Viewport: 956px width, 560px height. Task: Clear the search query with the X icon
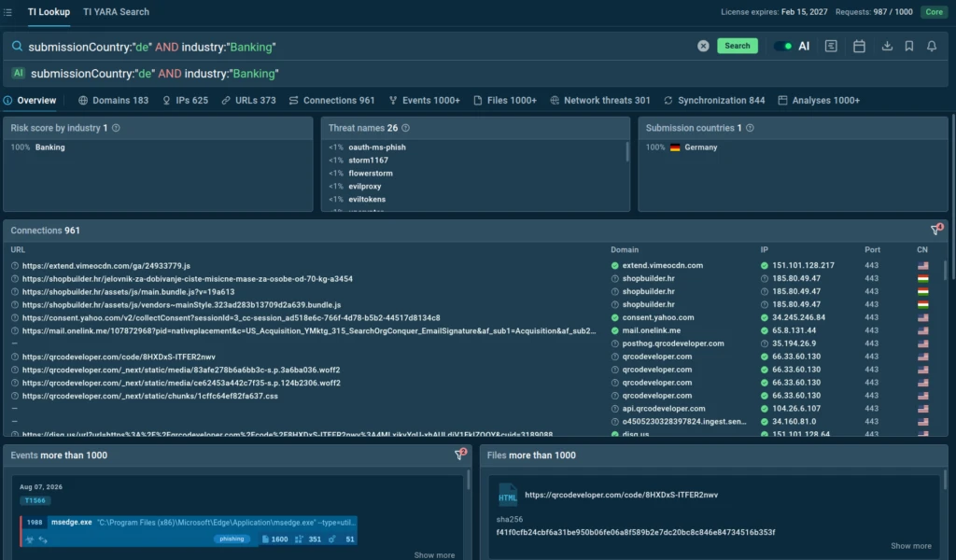[703, 46]
